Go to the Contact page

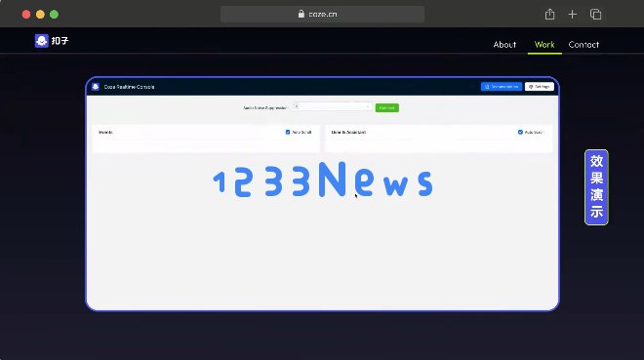pos(584,44)
